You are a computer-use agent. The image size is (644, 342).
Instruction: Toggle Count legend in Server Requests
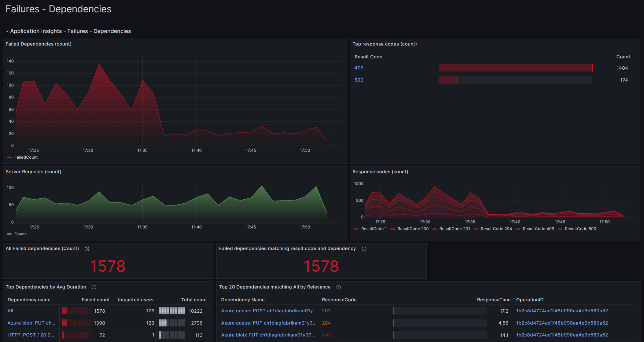tap(20, 234)
